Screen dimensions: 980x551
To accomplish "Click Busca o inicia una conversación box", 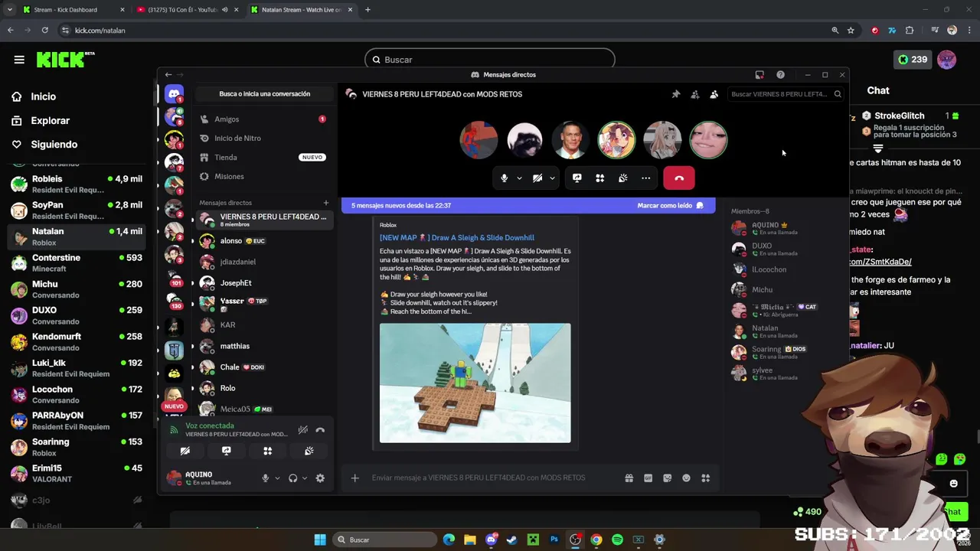I will click(x=265, y=94).
